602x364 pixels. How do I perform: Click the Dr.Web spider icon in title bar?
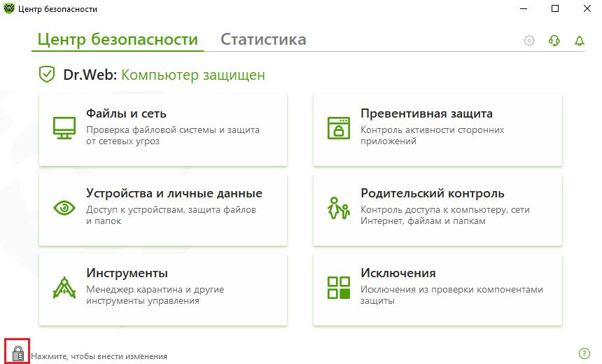point(8,8)
